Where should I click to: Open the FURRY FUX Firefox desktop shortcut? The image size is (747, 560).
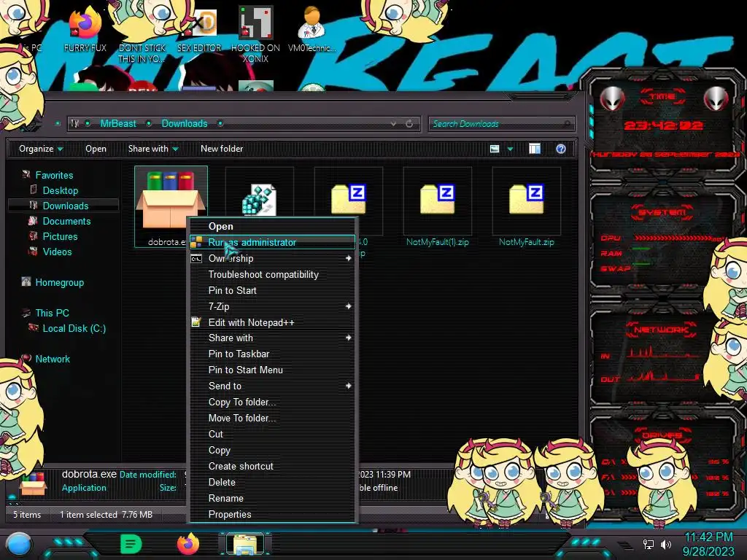coord(85,29)
